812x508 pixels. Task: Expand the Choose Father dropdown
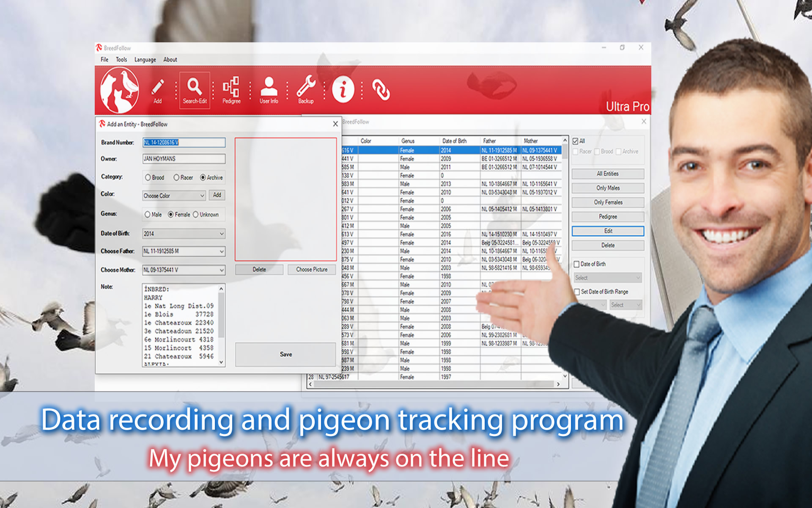(x=222, y=251)
